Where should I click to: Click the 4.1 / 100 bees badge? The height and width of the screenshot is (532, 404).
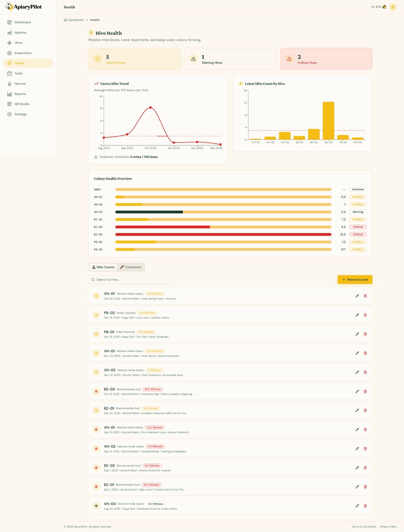click(x=155, y=447)
